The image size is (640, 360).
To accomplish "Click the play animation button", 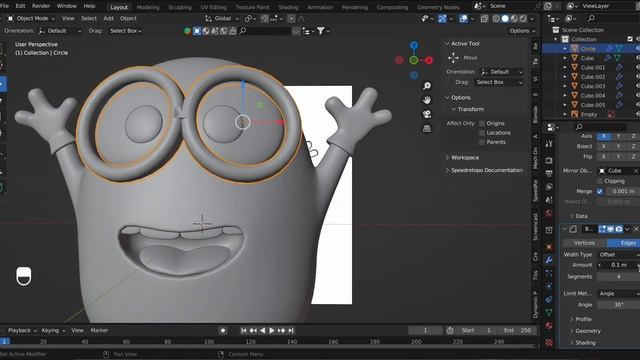I will pos(272,330).
